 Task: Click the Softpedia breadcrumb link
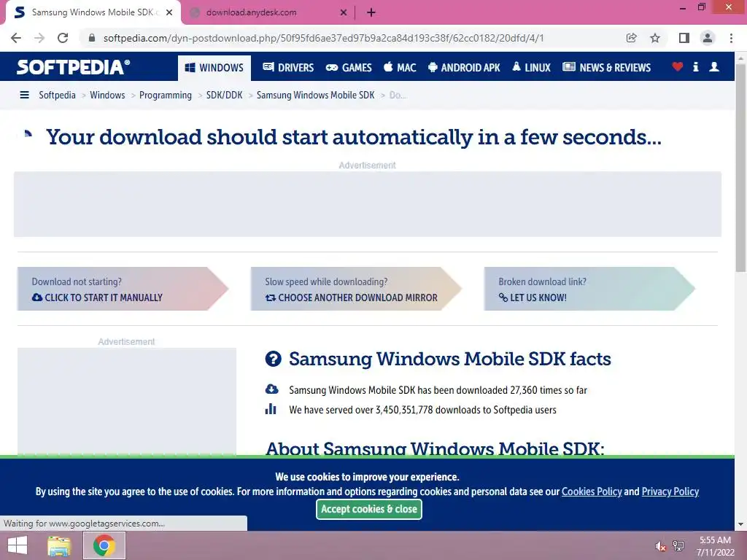[57, 96]
